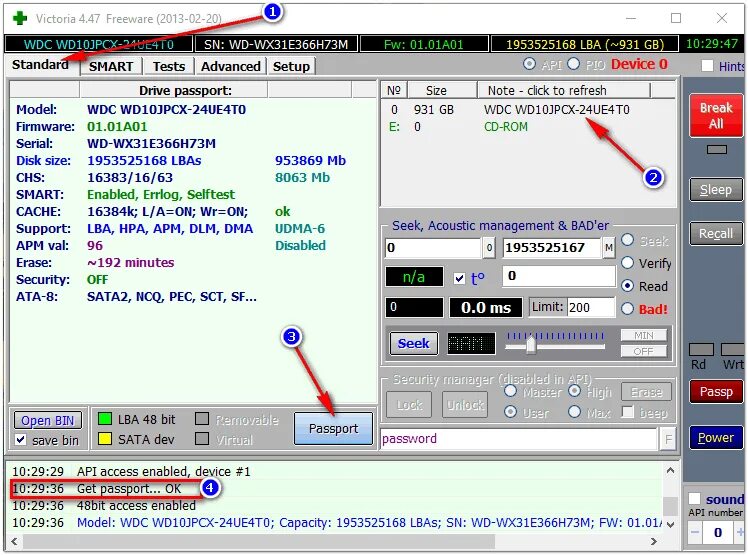Click the Security manager Unlock button
Viewport: 748px width, 555px height.
click(x=465, y=405)
